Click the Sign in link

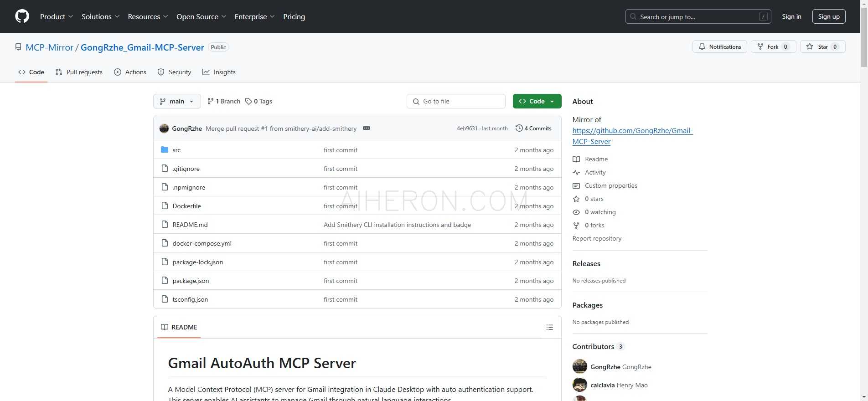coord(791,16)
